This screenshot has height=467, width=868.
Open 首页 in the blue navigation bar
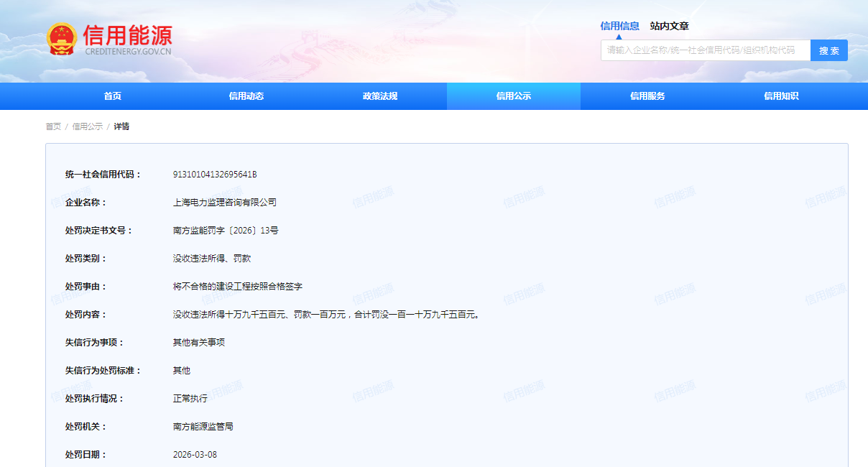click(x=112, y=96)
